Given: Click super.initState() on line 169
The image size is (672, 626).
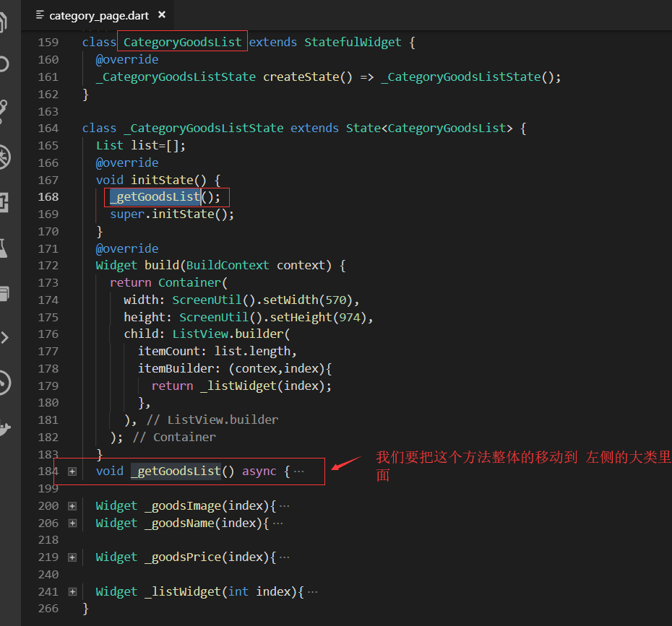Looking at the screenshot, I should [x=168, y=214].
